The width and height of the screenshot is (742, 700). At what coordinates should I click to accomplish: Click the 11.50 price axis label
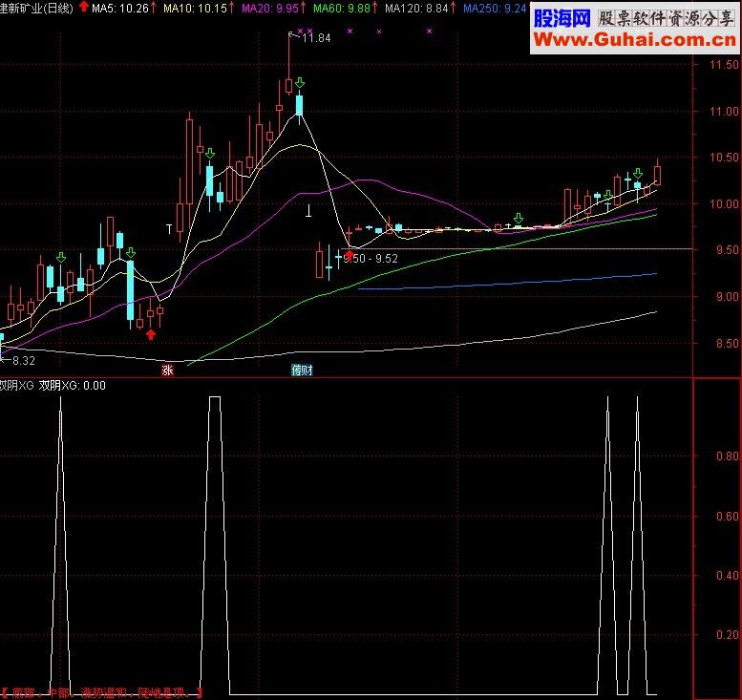pos(724,65)
